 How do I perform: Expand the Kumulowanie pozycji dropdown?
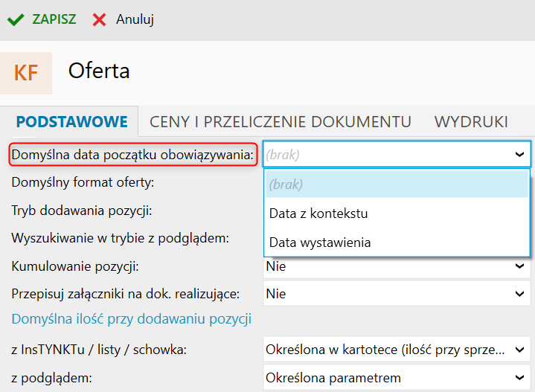[x=519, y=266]
